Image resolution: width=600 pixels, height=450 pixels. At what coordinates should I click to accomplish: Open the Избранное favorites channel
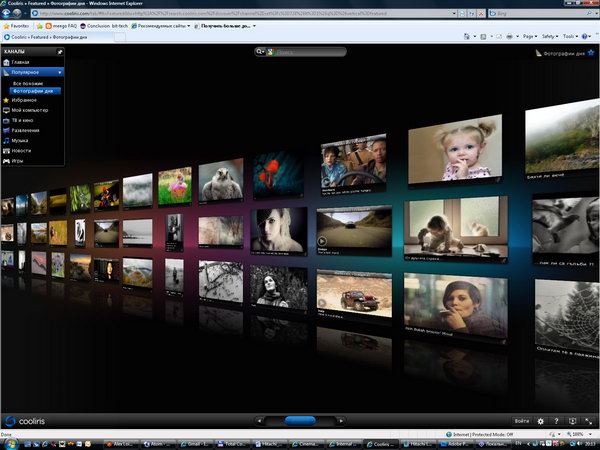24,101
